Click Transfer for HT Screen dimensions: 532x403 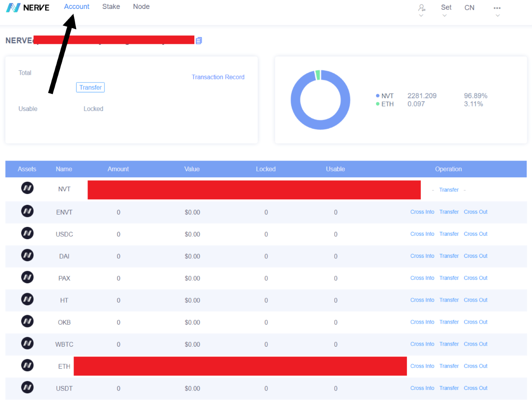point(449,300)
